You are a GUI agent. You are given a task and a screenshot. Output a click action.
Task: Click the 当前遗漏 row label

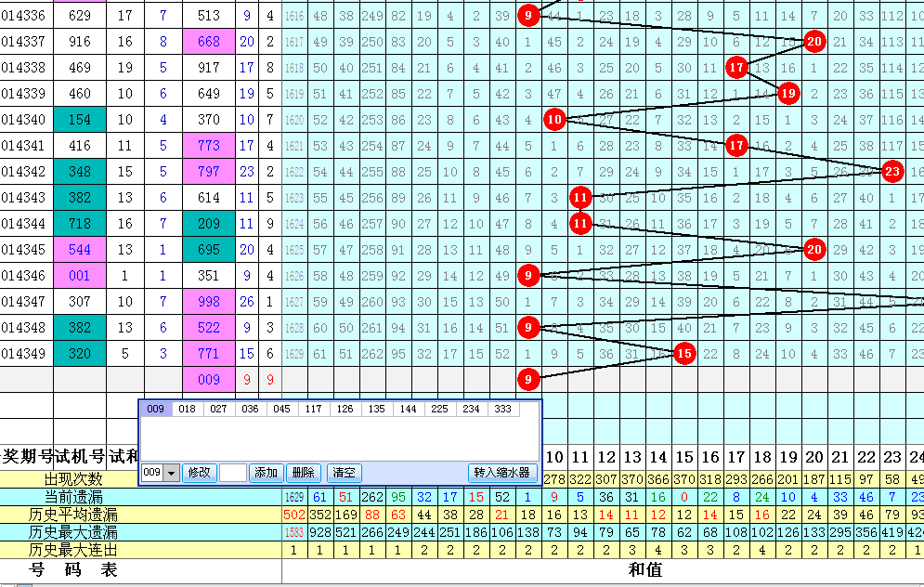tap(73, 496)
